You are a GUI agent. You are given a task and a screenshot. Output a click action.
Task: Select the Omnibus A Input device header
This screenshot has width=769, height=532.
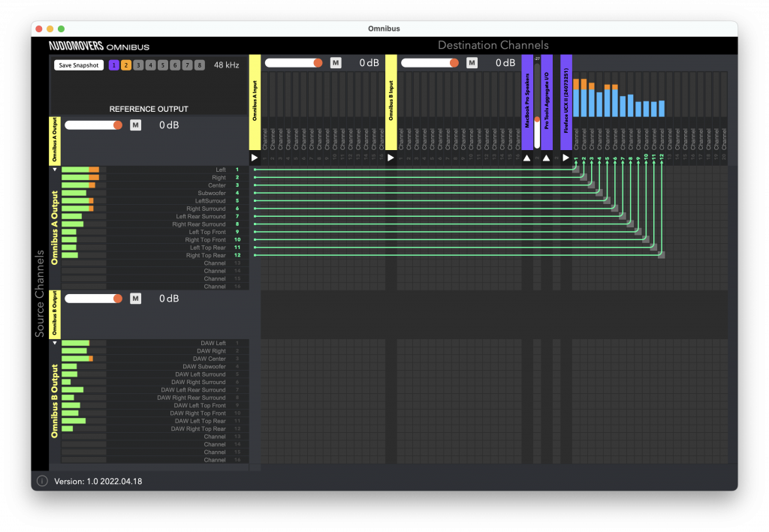click(x=255, y=102)
